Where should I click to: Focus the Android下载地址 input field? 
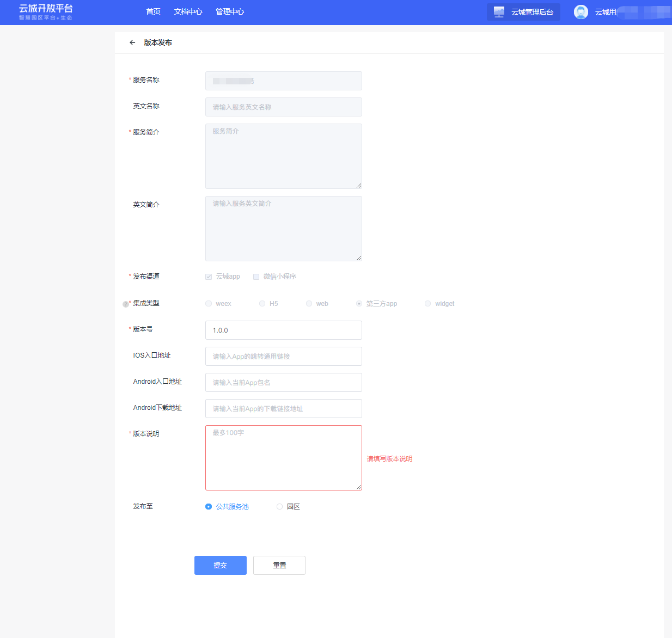[x=284, y=409]
